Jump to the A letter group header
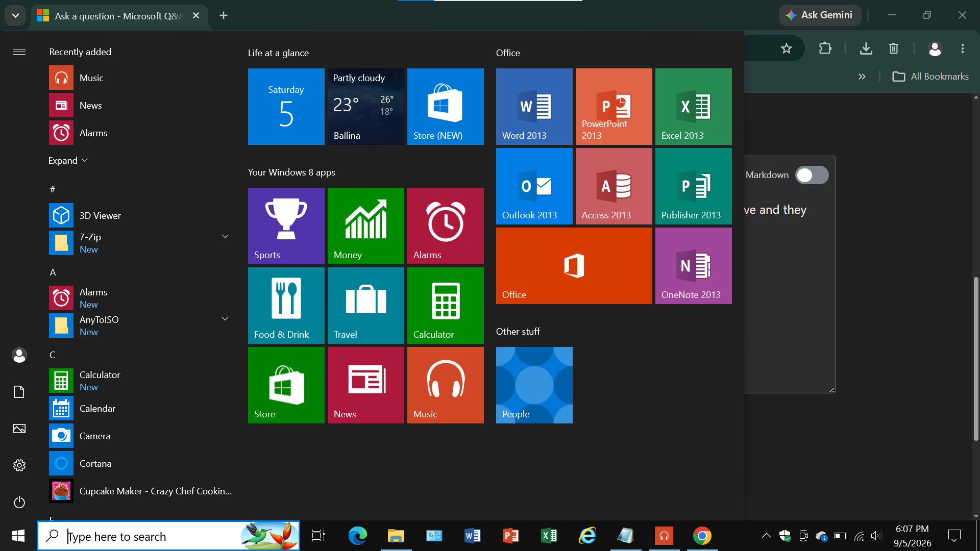 (x=53, y=272)
